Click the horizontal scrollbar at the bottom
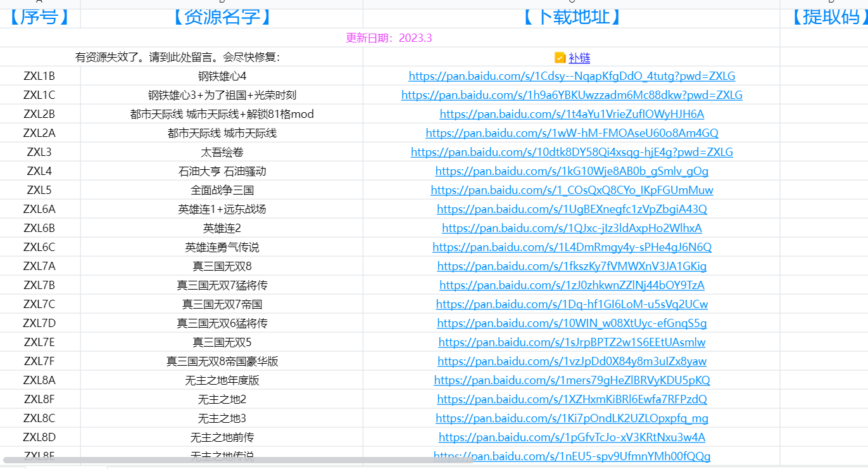 [237, 460]
